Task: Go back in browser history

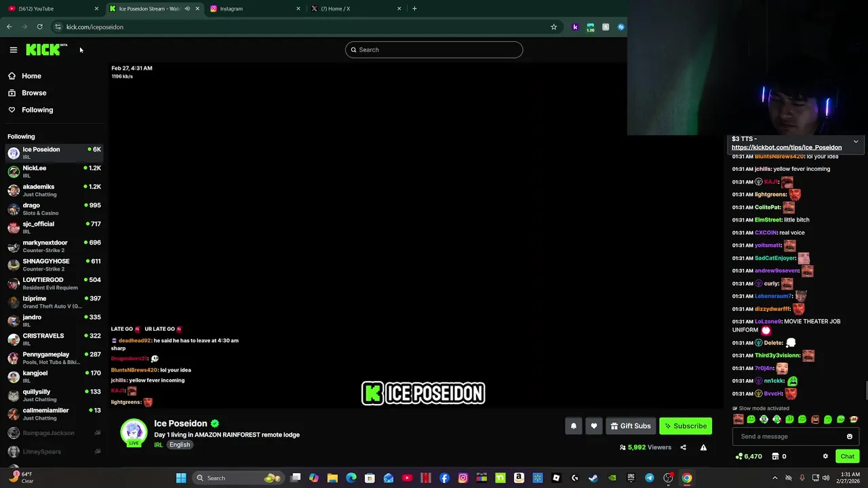Action: click(9, 27)
